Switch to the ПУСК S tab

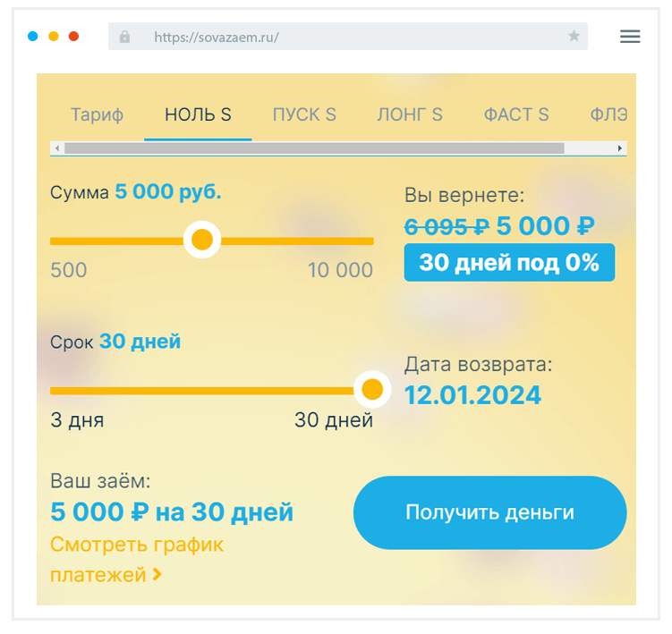[x=304, y=115]
